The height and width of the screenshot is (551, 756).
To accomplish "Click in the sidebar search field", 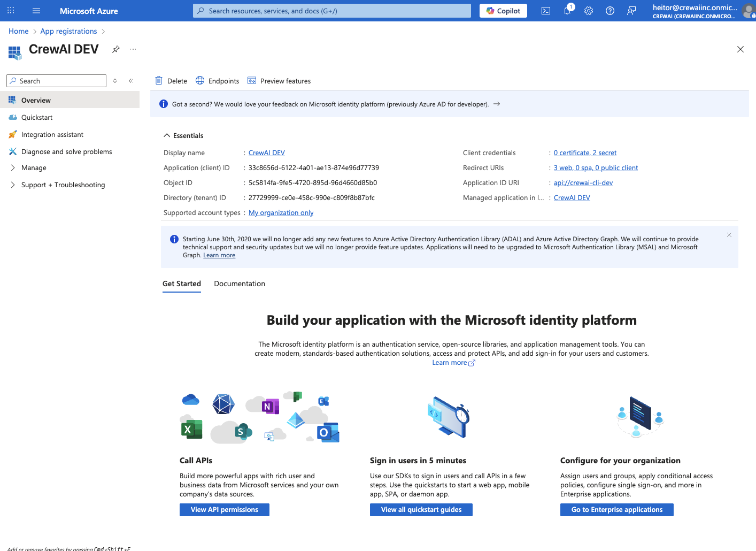I will (56, 80).
